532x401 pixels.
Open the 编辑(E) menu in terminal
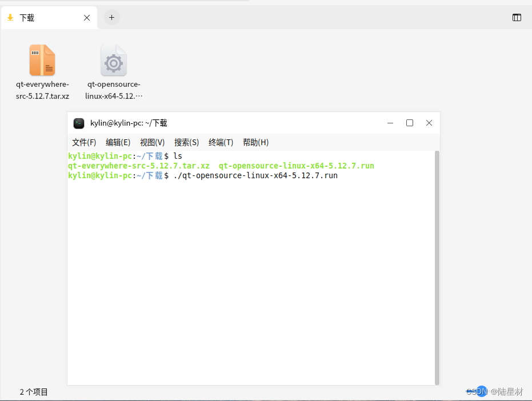click(118, 142)
